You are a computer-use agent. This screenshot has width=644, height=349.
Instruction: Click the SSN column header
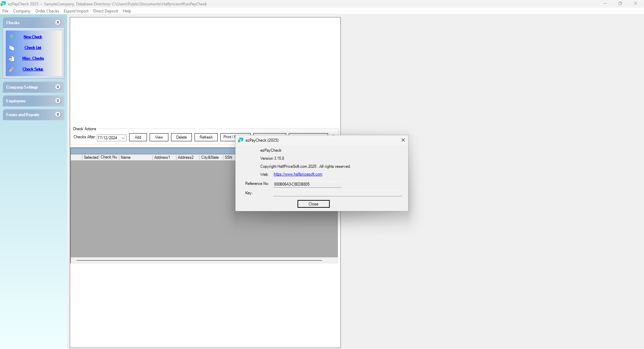229,157
